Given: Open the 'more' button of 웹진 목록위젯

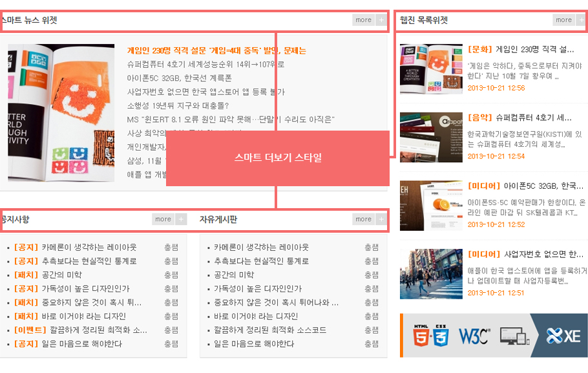Looking at the screenshot, I should click(563, 20).
